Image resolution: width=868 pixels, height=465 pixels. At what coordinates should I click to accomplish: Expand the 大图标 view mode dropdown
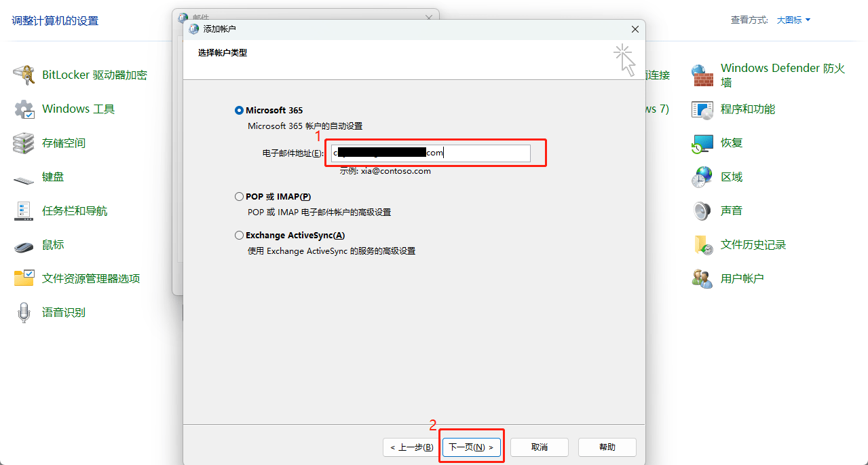(x=793, y=20)
